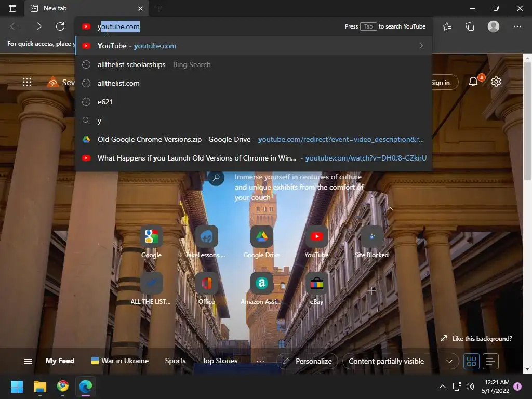The width and height of the screenshot is (532, 399).
Task: Open the clock showing 12:21 AM
Action: point(496,387)
